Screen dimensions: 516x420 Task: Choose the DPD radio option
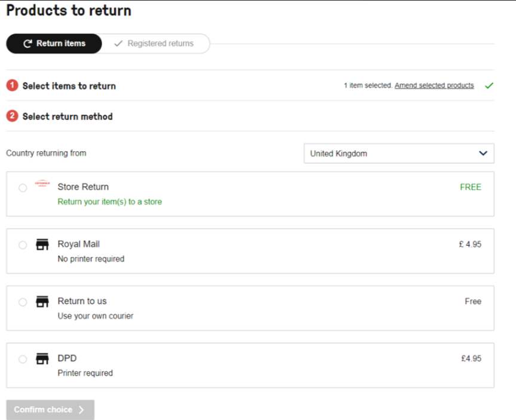pos(23,359)
